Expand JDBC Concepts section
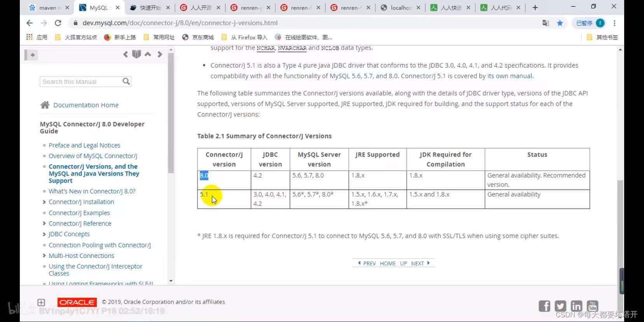The image size is (644, 322). pos(44,234)
